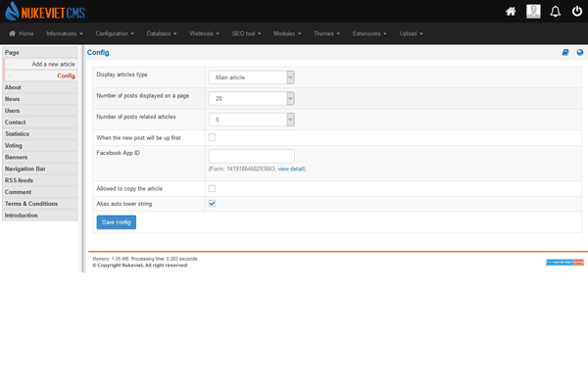Open the Display articles type dropdown

(x=251, y=76)
